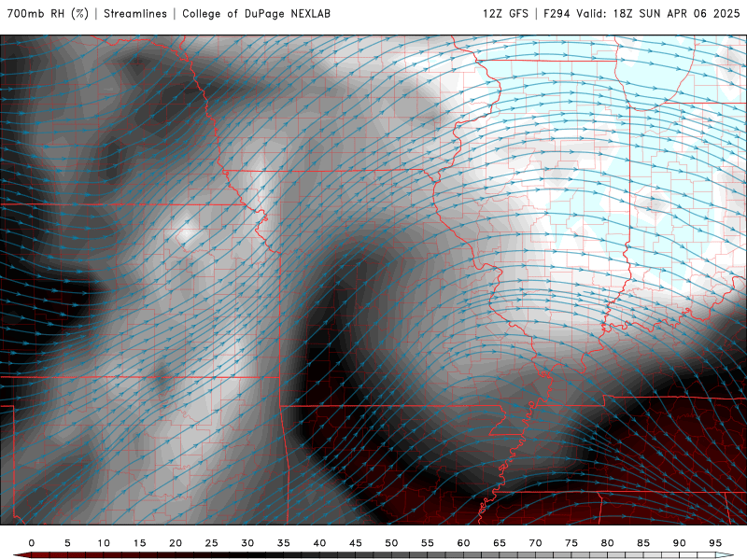Click the "12Z GFS" model run label
The height and width of the screenshot is (560, 747).
(505, 14)
